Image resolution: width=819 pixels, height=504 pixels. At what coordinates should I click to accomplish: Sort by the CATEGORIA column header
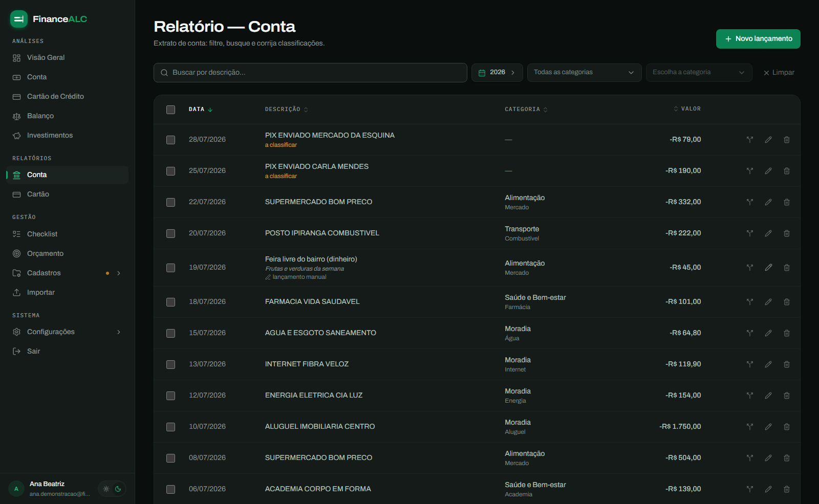click(x=526, y=109)
